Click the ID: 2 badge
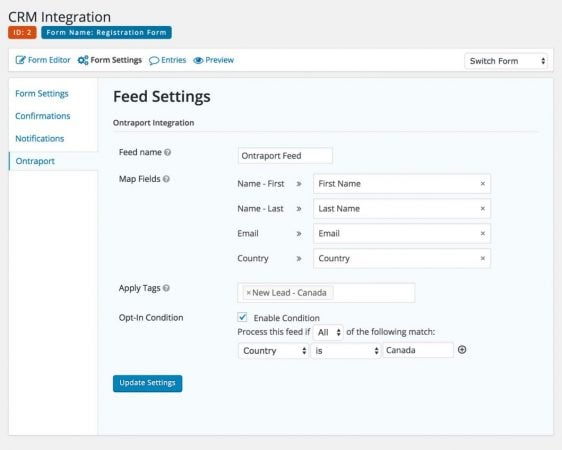562x450 pixels. click(x=22, y=33)
